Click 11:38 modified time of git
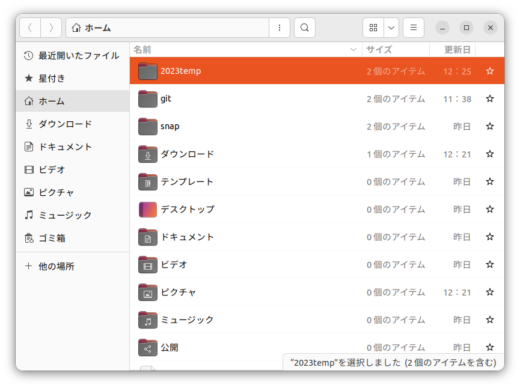This screenshot has height=388, width=520. tap(457, 99)
